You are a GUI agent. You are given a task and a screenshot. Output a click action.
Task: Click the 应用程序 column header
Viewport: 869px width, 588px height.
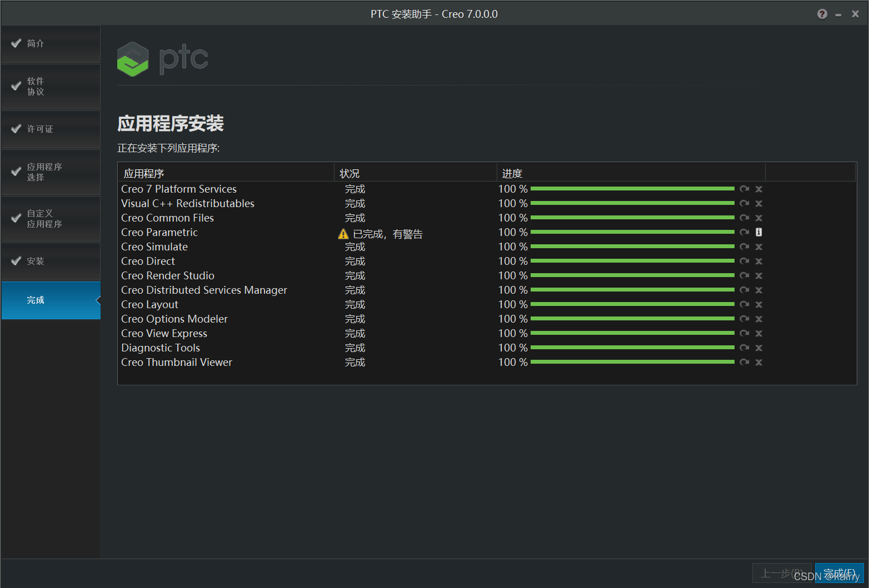pos(226,173)
